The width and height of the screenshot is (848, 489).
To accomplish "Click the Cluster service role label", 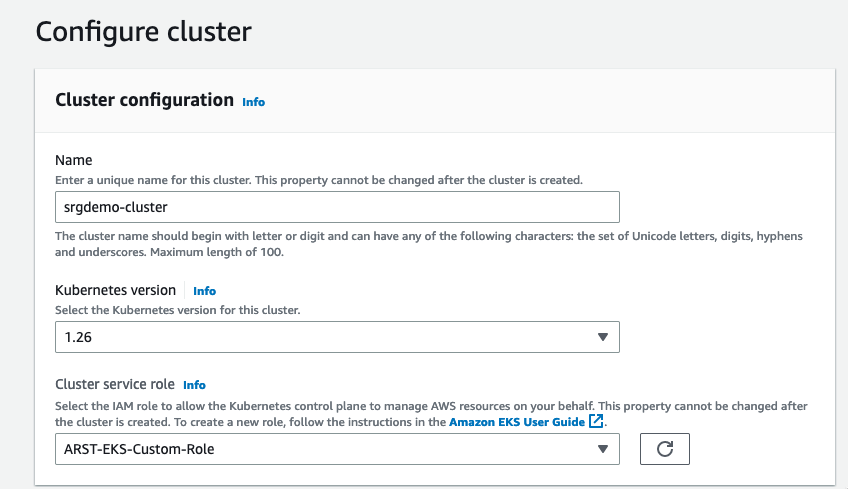I will (115, 384).
